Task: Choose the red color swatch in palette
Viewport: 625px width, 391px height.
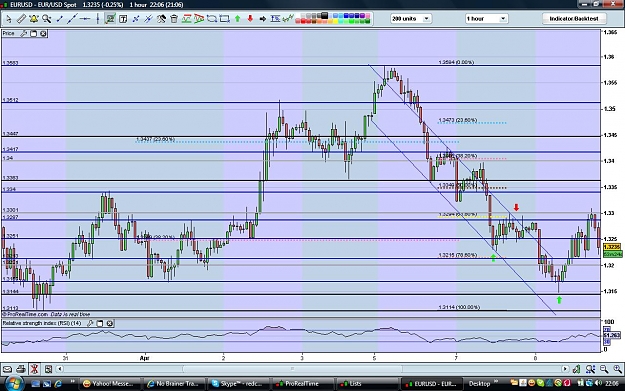Action: point(303,21)
